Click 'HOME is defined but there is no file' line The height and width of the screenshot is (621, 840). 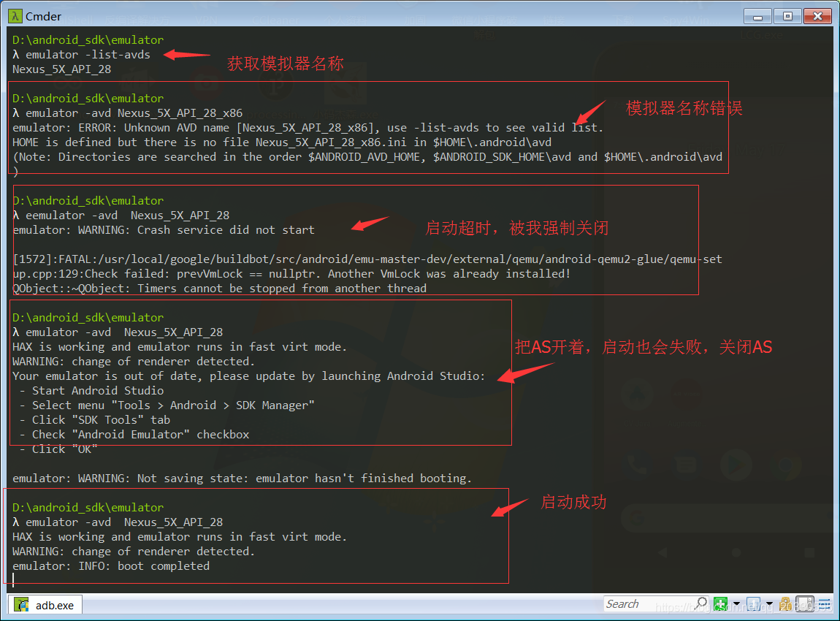point(282,142)
